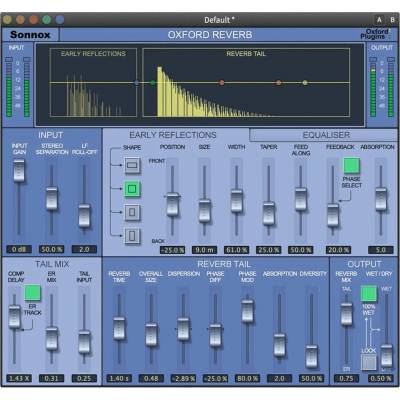Select the wide rectangle room shape
Screen dimensions: 400x400
[132, 165]
